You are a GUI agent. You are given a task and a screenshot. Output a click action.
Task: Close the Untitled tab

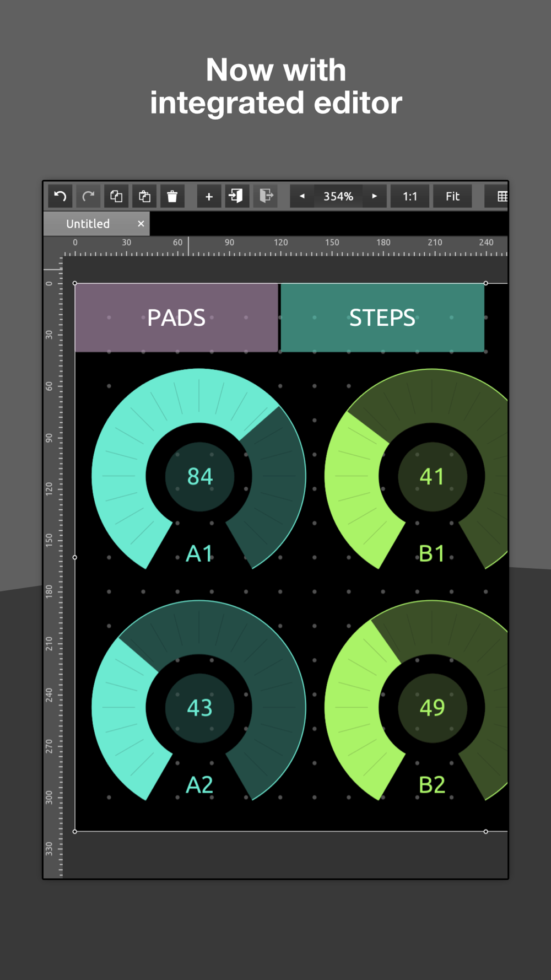coord(141,224)
